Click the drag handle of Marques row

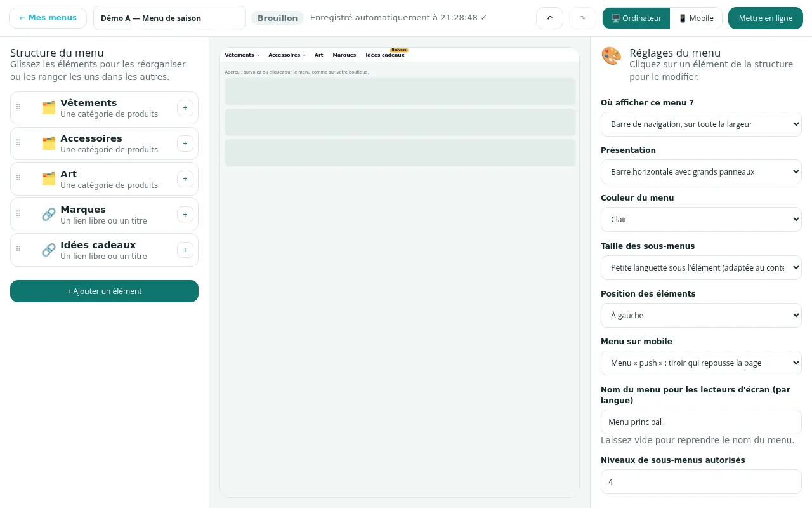pos(18,214)
